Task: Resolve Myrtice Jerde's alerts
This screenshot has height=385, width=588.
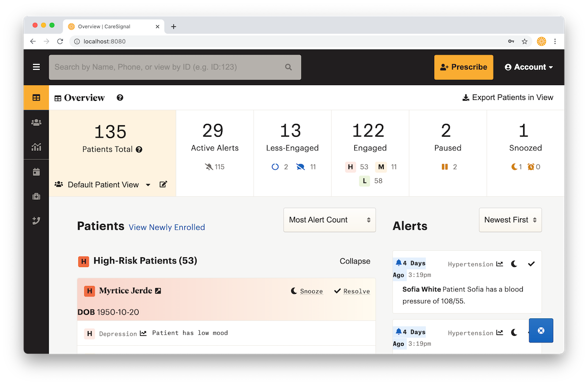Action: 352,291
